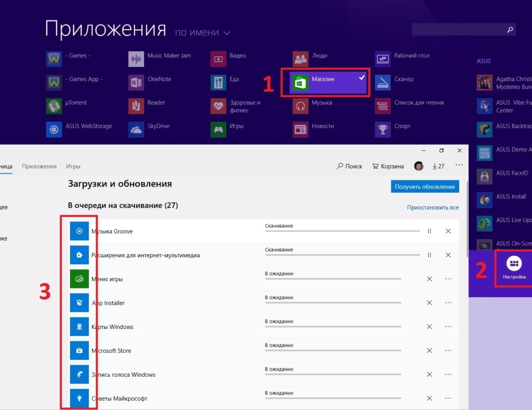
Task: Open more options for Microsoft Store row
Action: pos(448,350)
